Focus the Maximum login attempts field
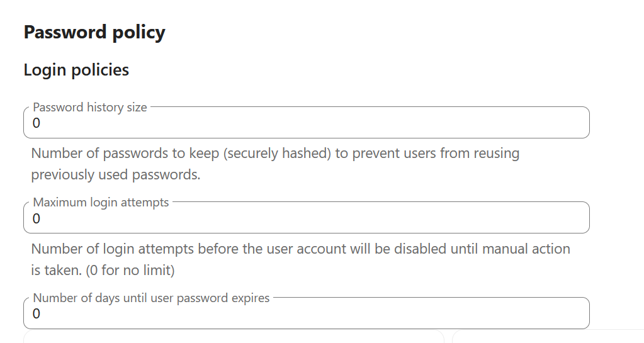This screenshot has height=343, width=644. coord(306,218)
